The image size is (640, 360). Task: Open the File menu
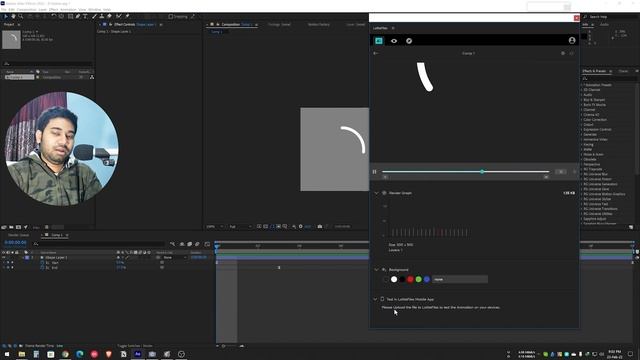coord(4,9)
